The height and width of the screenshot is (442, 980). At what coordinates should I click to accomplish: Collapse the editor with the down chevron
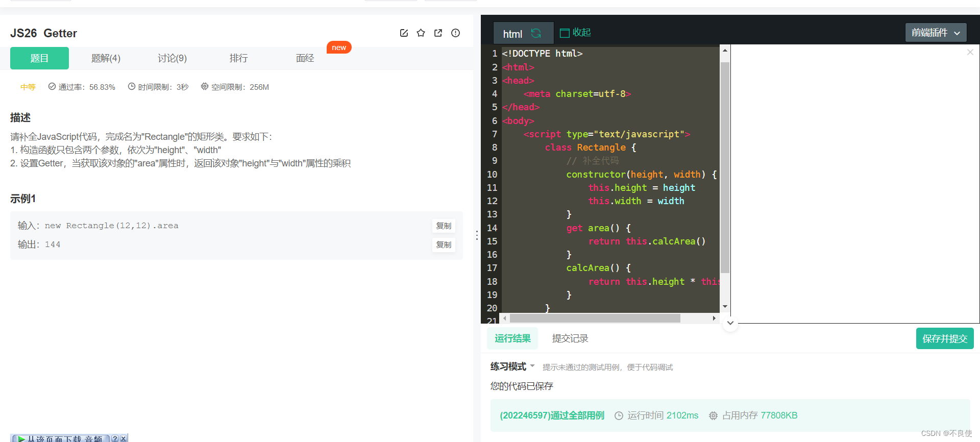coord(730,323)
